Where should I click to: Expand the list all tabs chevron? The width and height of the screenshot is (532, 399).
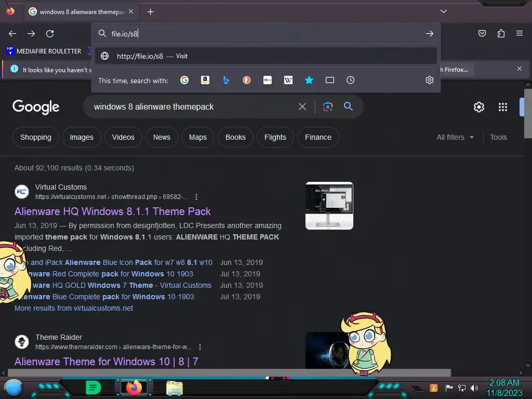(x=444, y=11)
